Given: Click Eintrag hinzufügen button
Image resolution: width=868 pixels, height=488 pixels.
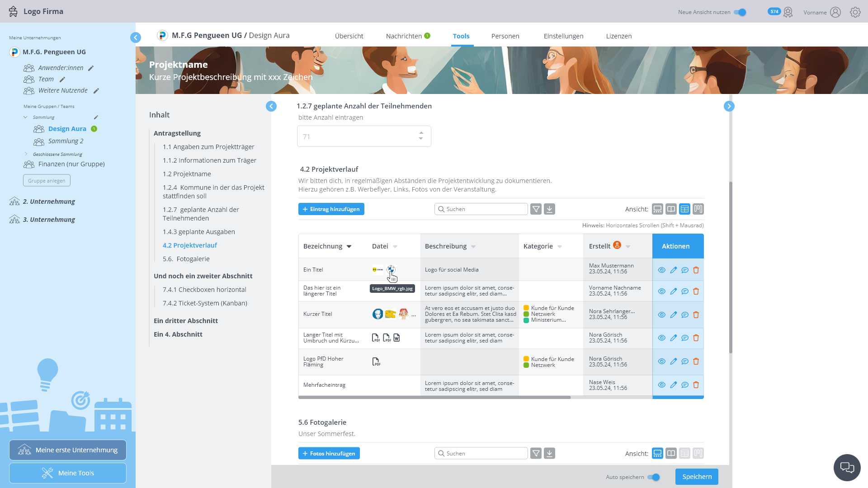Looking at the screenshot, I should 331,209.
